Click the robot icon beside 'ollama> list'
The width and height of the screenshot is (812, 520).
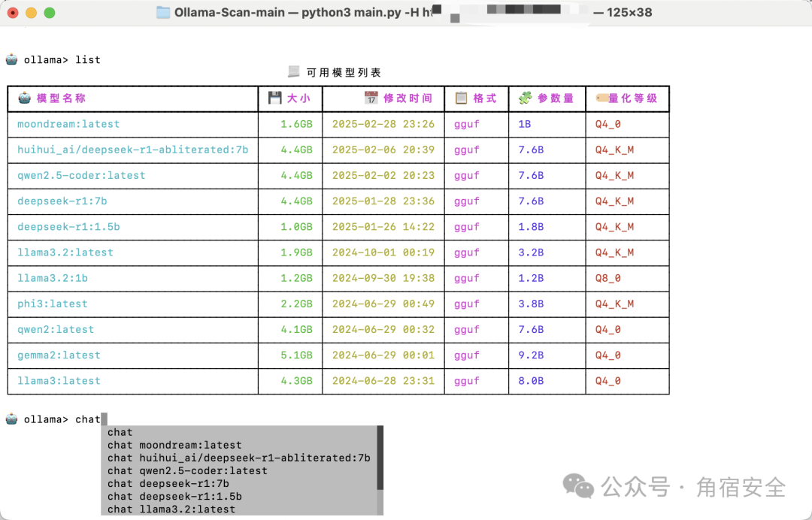11,59
